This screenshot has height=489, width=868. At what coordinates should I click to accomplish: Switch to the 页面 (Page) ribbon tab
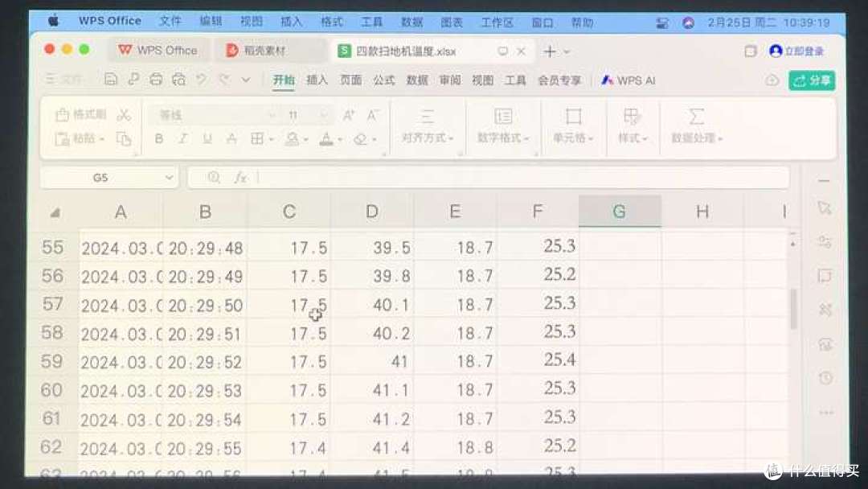point(350,80)
